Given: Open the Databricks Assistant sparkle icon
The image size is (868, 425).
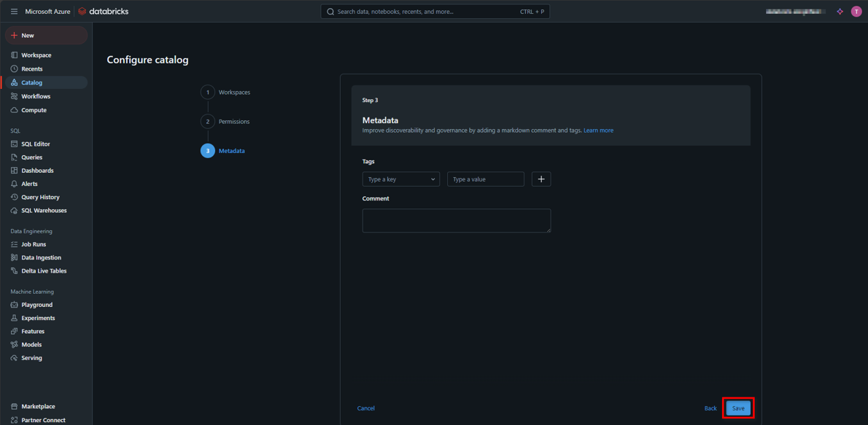Looking at the screenshot, I should 840,12.
